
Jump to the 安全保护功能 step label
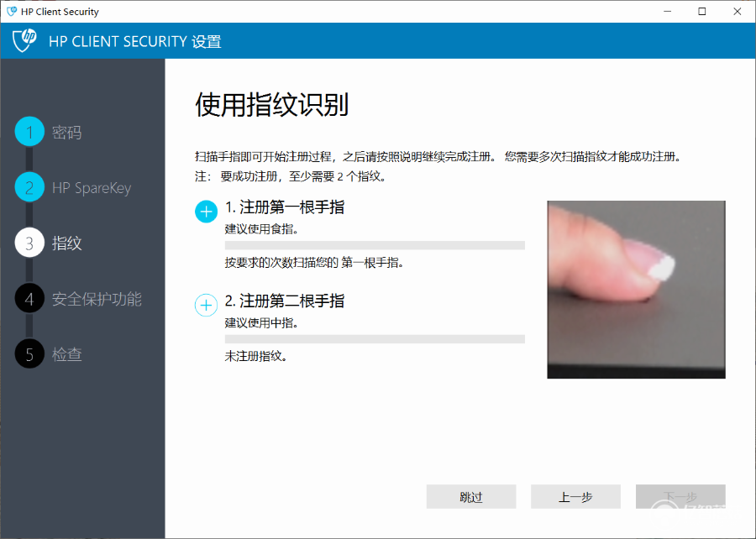click(x=97, y=299)
